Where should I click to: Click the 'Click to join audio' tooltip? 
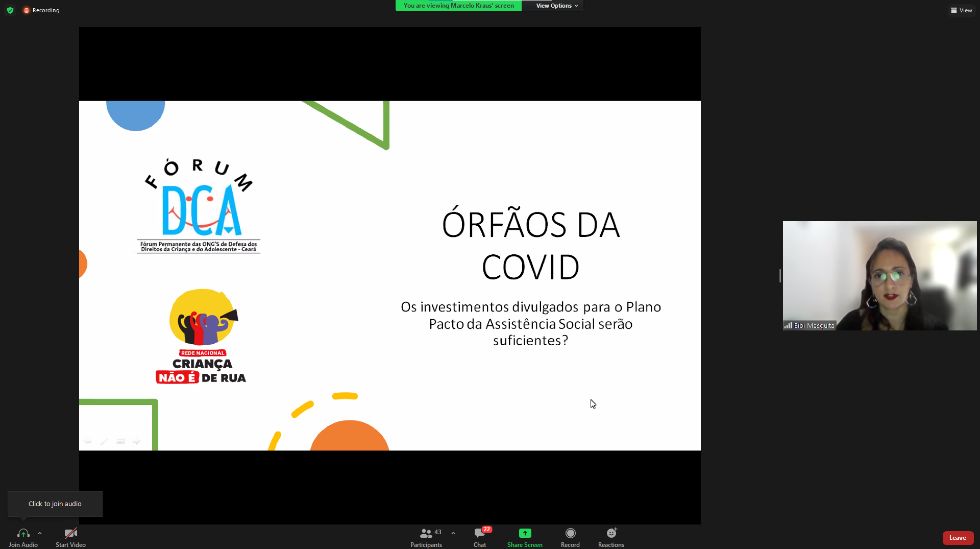[55, 504]
